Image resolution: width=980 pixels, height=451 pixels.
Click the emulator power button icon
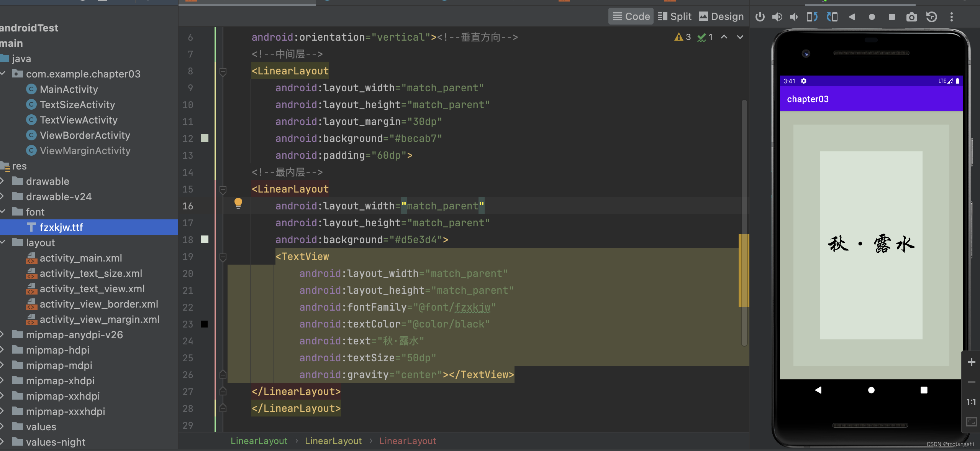pos(760,17)
